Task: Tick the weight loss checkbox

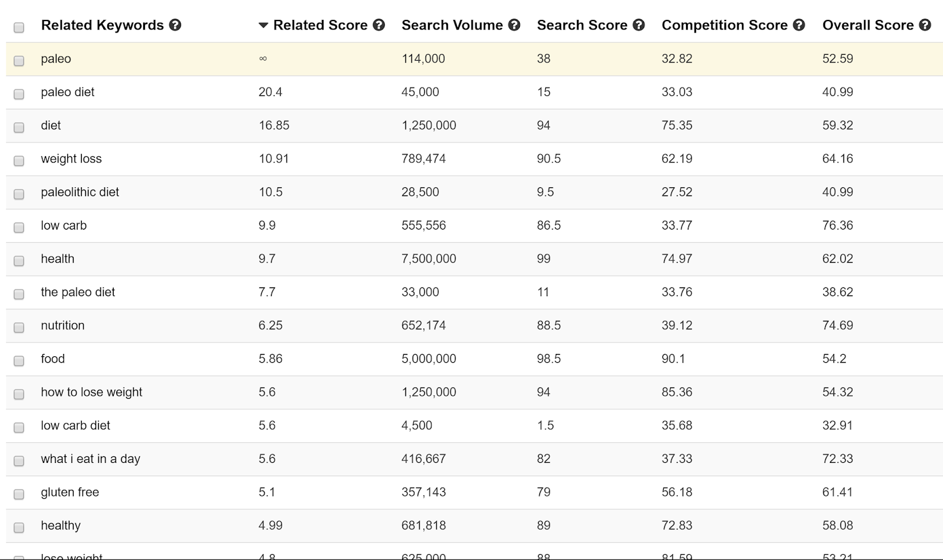Action: tap(19, 161)
